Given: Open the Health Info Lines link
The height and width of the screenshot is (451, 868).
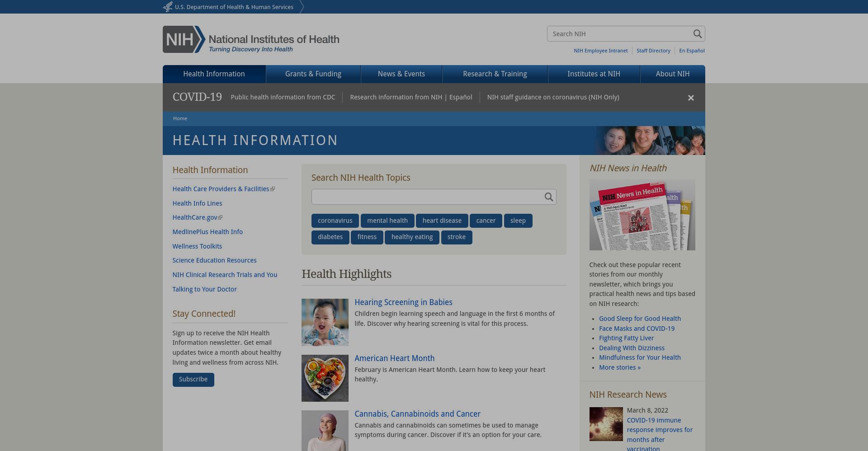Looking at the screenshot, I should click(197, 203).
